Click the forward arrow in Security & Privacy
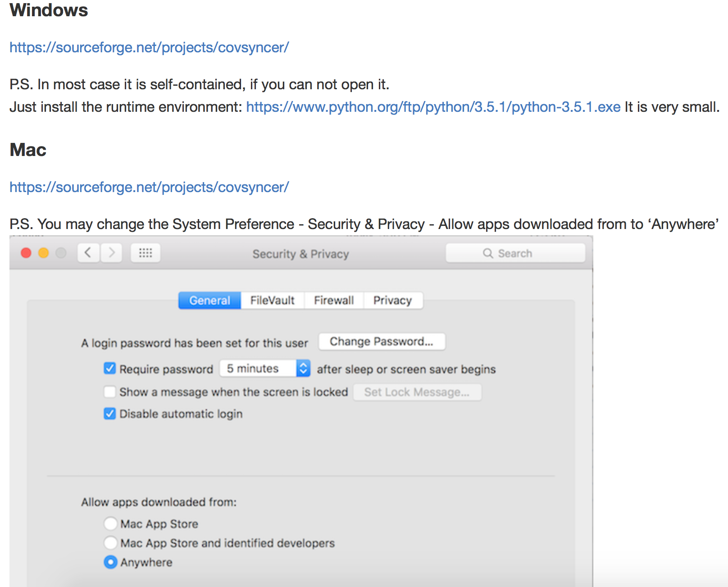 pyautogui.click(x=111, y=253)
